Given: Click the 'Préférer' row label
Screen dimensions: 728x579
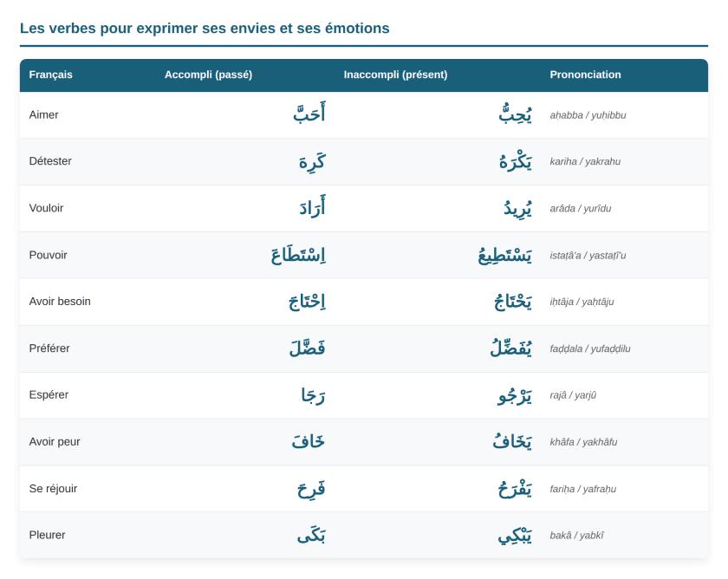Looking at the screenshot, I should coord(49,348).
